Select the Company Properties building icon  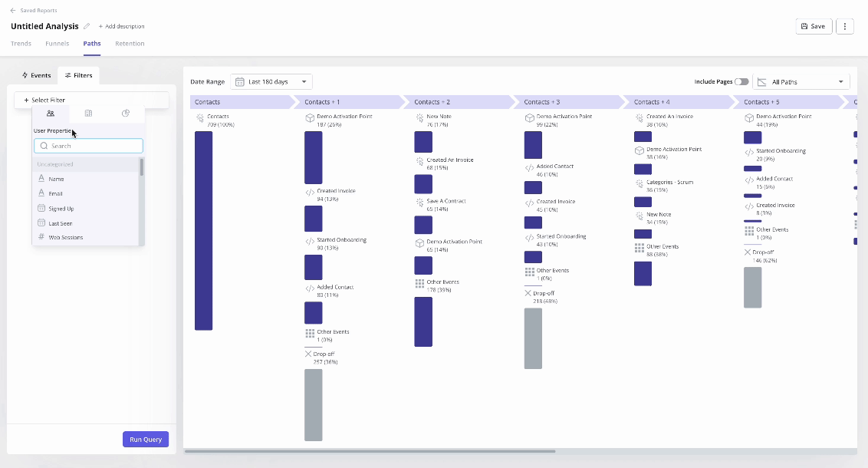(88, 113)
